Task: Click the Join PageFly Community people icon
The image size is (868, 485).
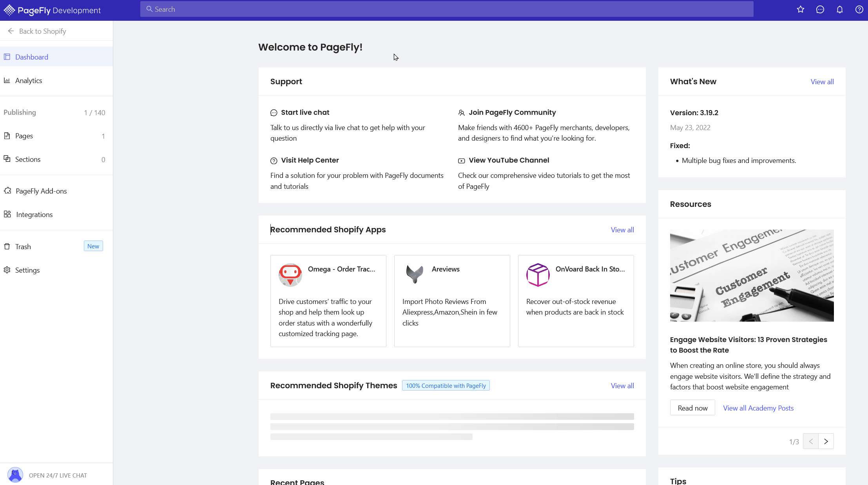Action: point(462,113)
